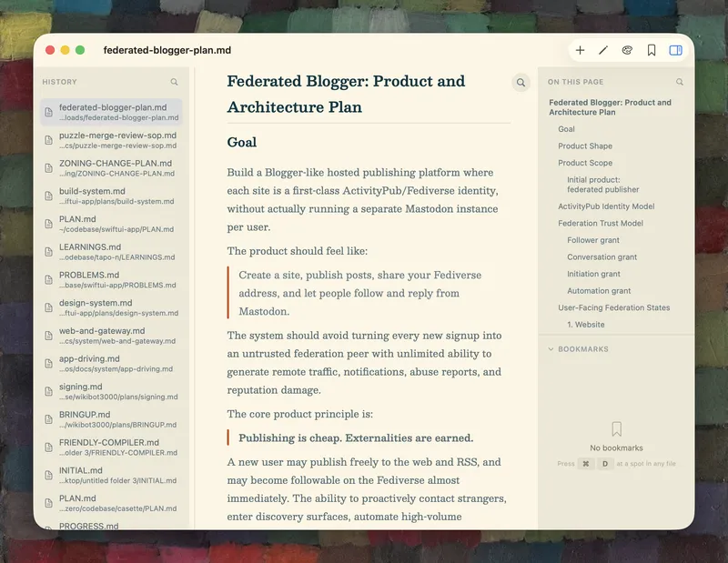Go to Automation grant in outline
This screenshot has width=728, height=563.
point(599,291)
